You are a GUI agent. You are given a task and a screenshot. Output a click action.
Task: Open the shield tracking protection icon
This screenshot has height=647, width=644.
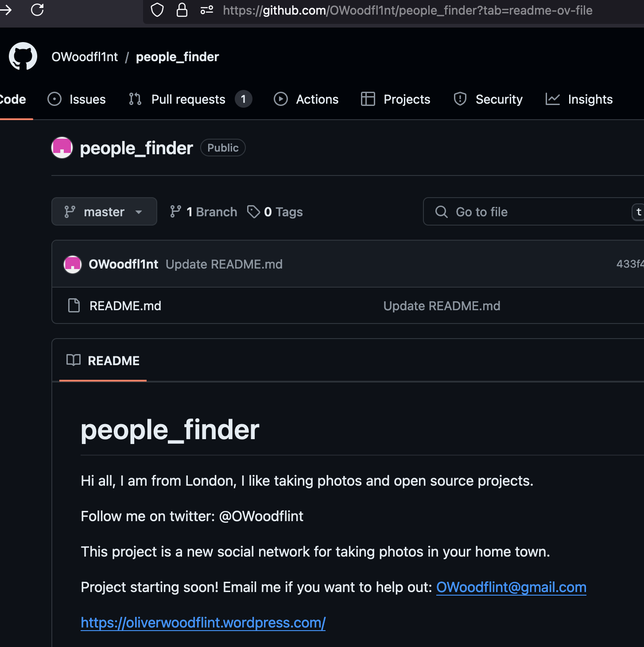157,10
